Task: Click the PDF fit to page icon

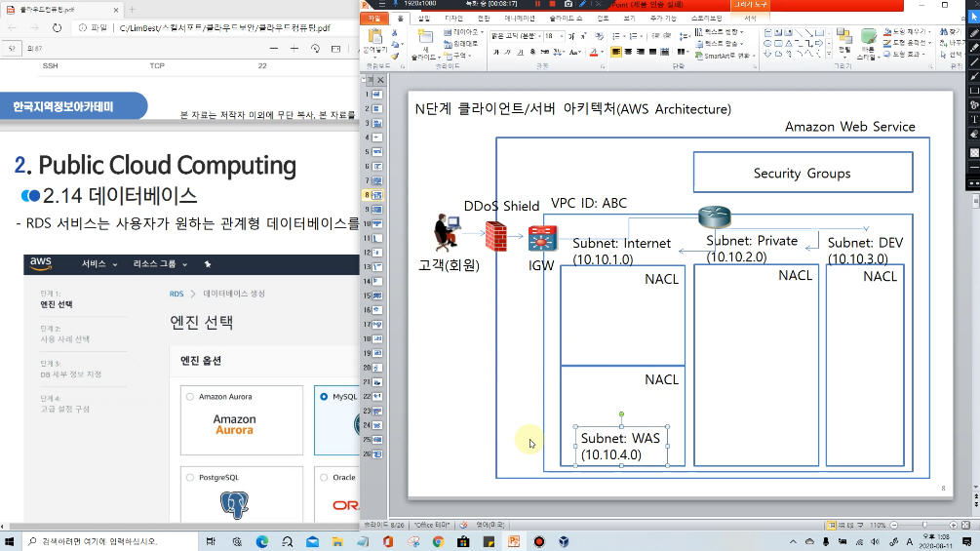Action: tap(336, 49)
